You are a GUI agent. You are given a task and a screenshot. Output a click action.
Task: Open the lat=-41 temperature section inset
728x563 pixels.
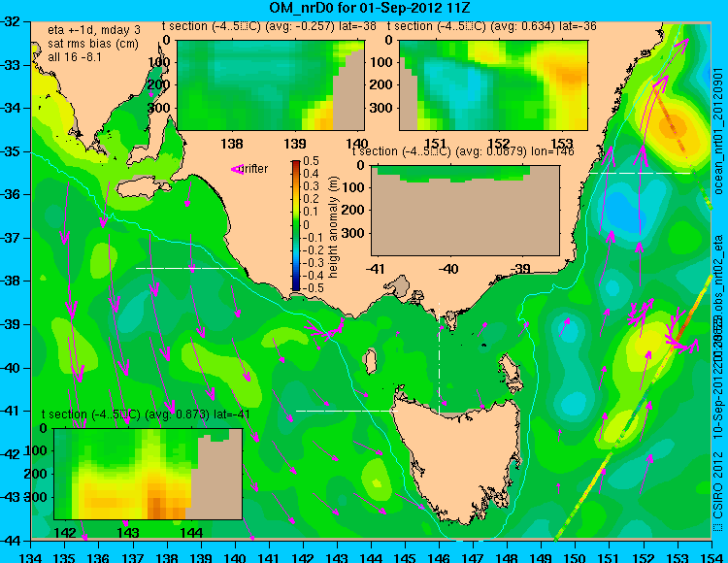(149, 474)
